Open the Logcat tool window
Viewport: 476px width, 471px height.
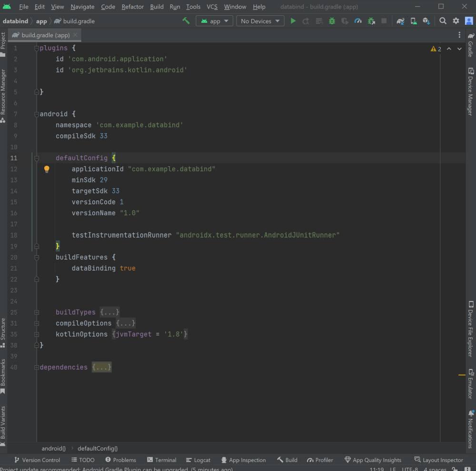198,460
